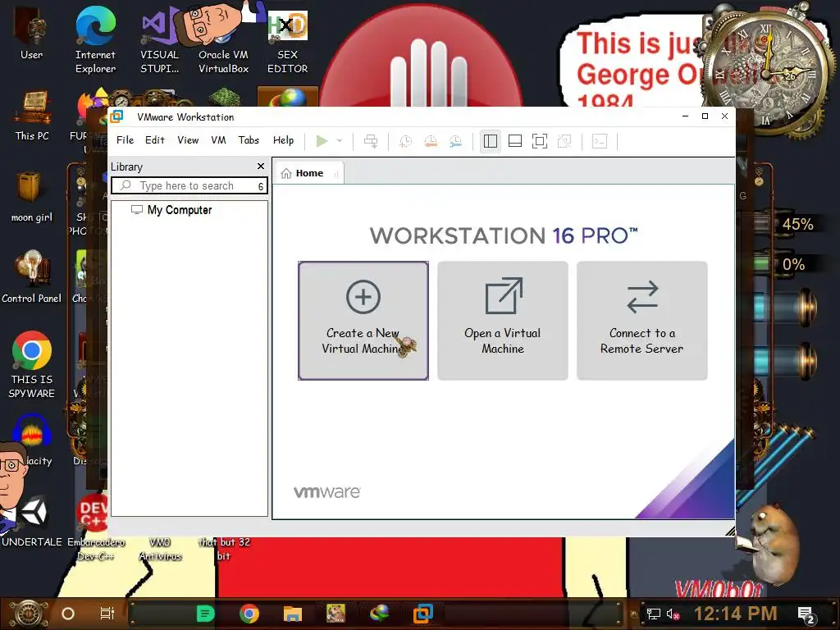Image resolution: width=840 pixels, height=630 pixels.
Task: Click the Revert to Snapshot icon
Action: pos(431,141)
